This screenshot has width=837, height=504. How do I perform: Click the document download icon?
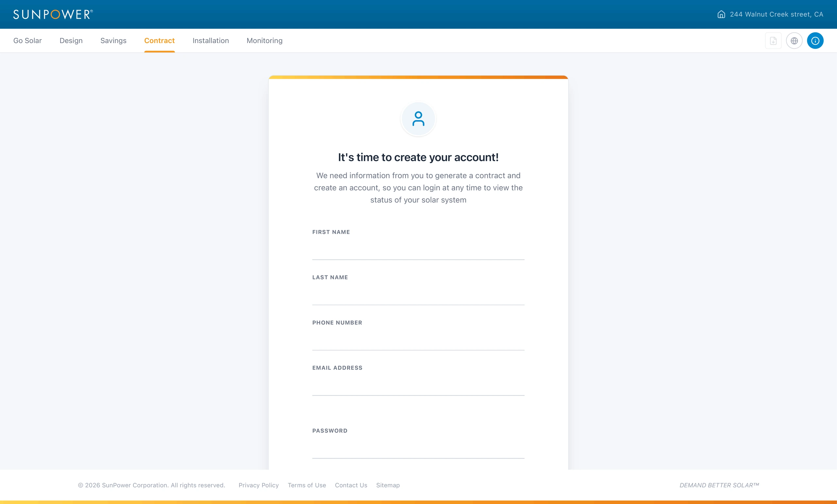(x=773, y=41)
